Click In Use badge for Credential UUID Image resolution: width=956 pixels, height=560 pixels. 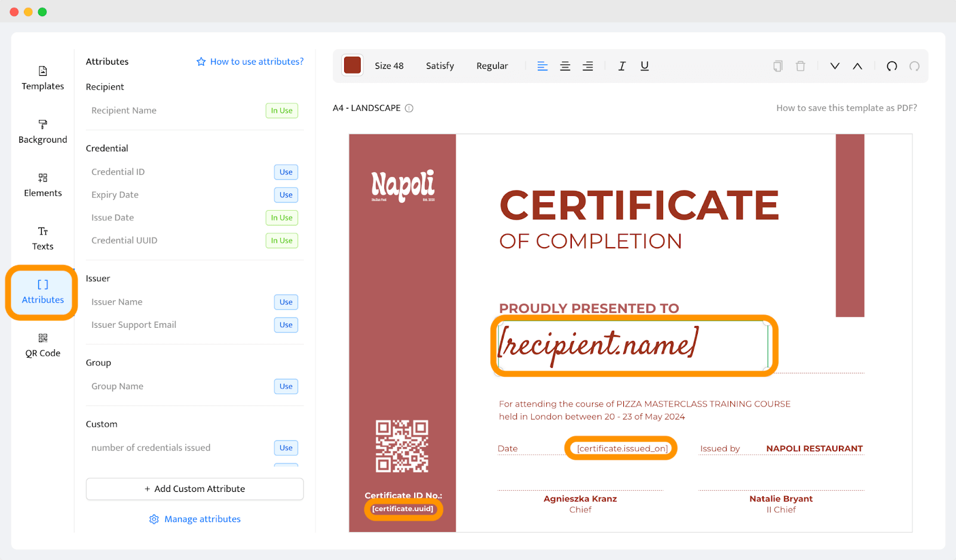click(x=282, y=241)
